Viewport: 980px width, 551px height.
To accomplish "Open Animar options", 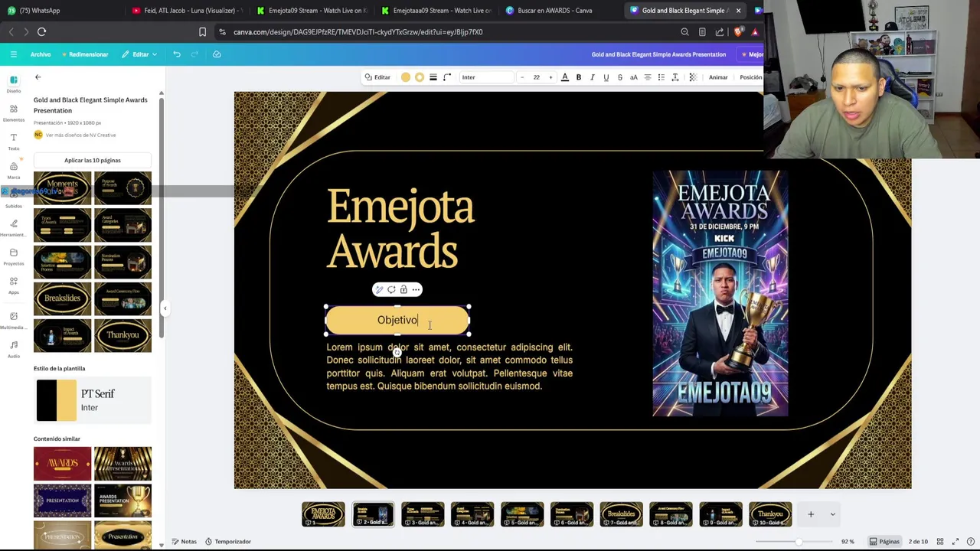I will pos(718,77).
